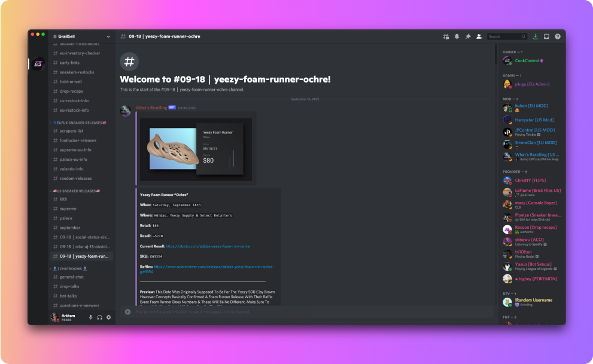Viewport: 593px width, 364px height.
Task: Open the Inbox
Action: [x=546, y=36]
